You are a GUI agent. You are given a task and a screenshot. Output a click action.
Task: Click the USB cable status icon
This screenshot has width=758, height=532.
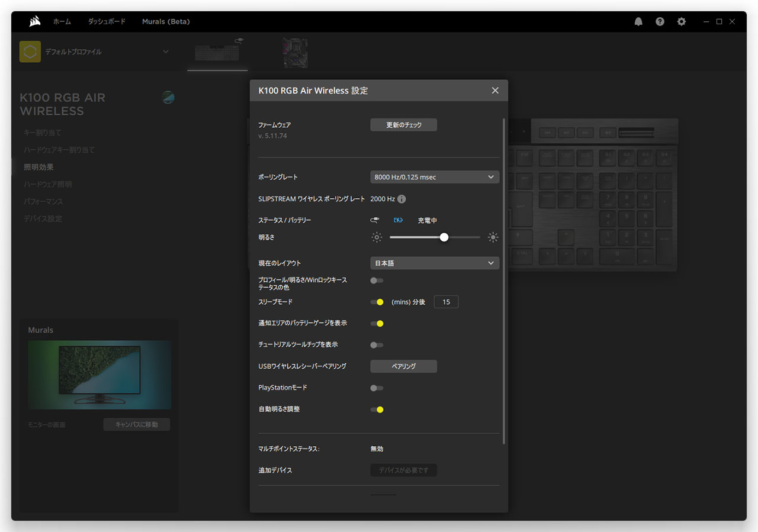click(x=374, y=220)
